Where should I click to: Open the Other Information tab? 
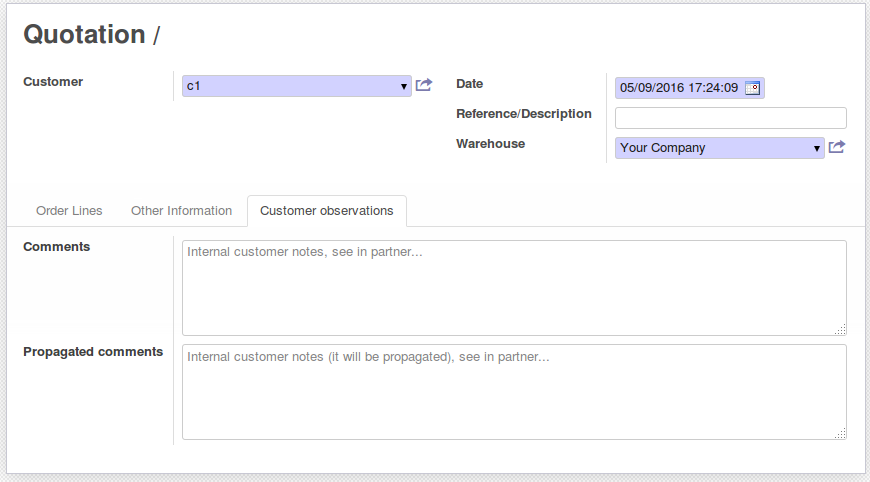pyautogui.click(x=181, y=211)
